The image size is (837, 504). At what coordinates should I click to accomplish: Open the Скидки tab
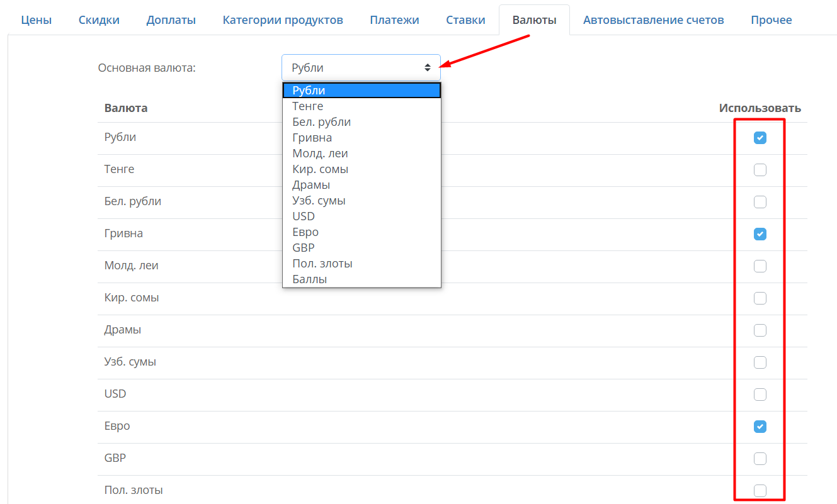point(99,20)
